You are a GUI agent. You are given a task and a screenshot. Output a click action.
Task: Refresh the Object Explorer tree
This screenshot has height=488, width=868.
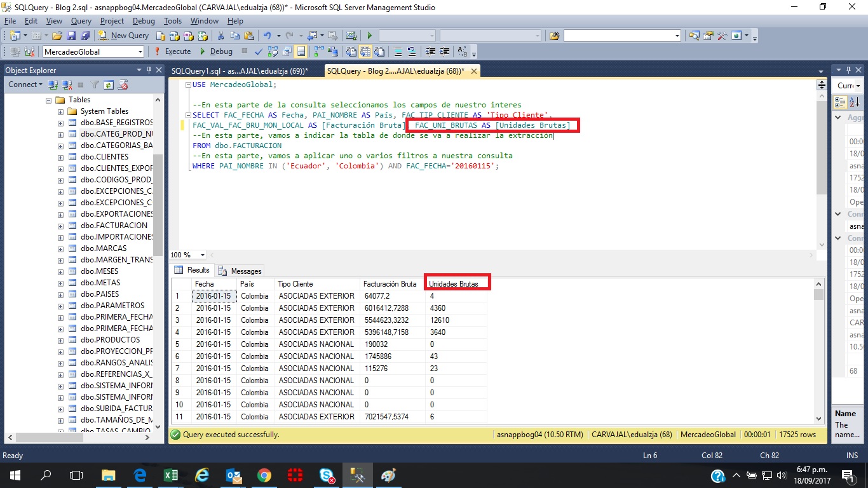click(109, 85)
